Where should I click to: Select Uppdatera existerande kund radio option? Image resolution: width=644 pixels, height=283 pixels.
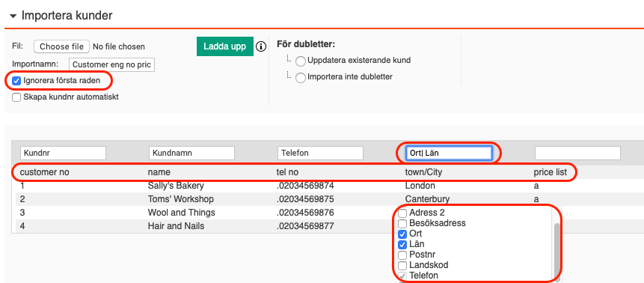[x=301, y=61]
